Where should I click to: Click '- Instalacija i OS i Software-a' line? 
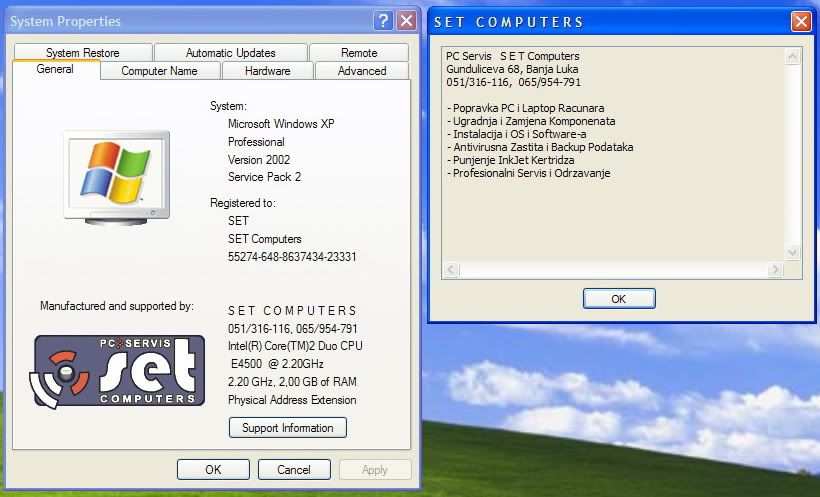click(517, 134)
